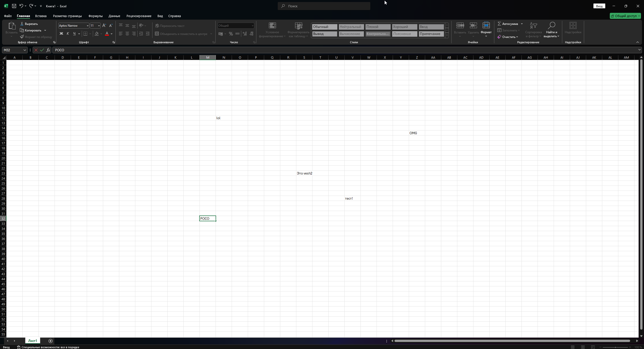The width and height of the screenshot is (644, 349).
Task: Click the Save icon in title bar
Action: coord(14,6)
